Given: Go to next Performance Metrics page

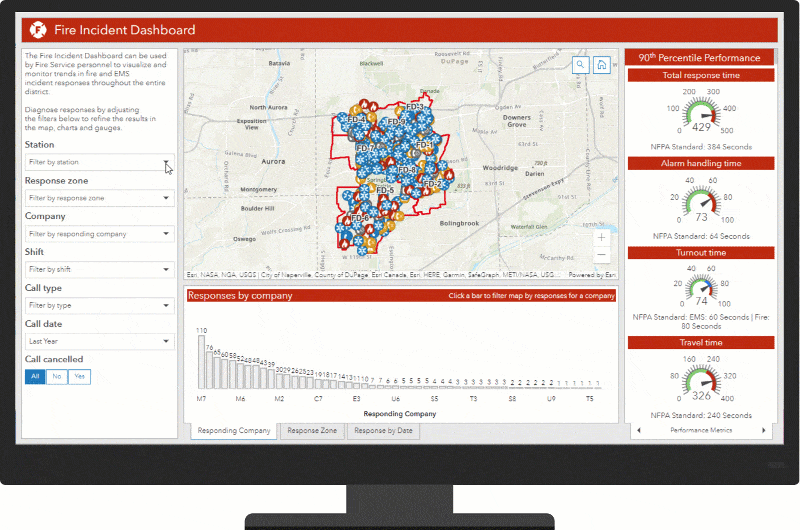Looking at the screenshot, I should pos(764,430).
